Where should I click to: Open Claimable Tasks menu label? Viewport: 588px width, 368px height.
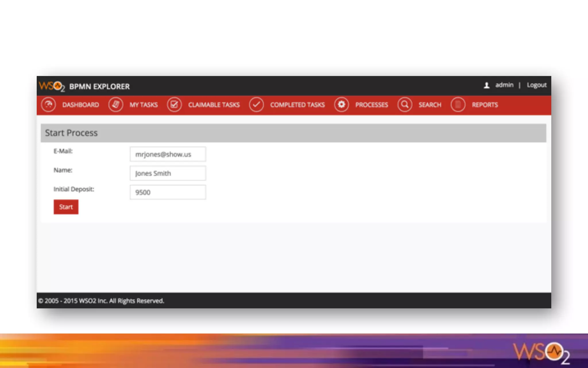(214, 105)
